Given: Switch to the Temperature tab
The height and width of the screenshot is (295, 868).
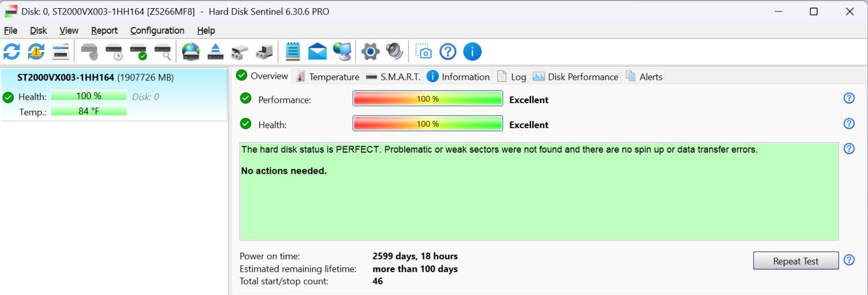Looking at the screenshot, I should [328, 77].
